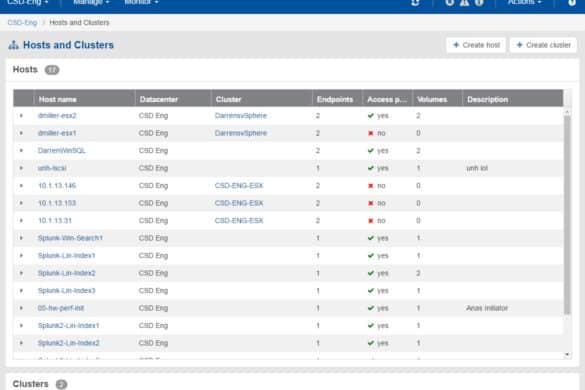Expand the unh-iscsi host row
Screen dimensions: 585x390
click(x=21, y=168)
